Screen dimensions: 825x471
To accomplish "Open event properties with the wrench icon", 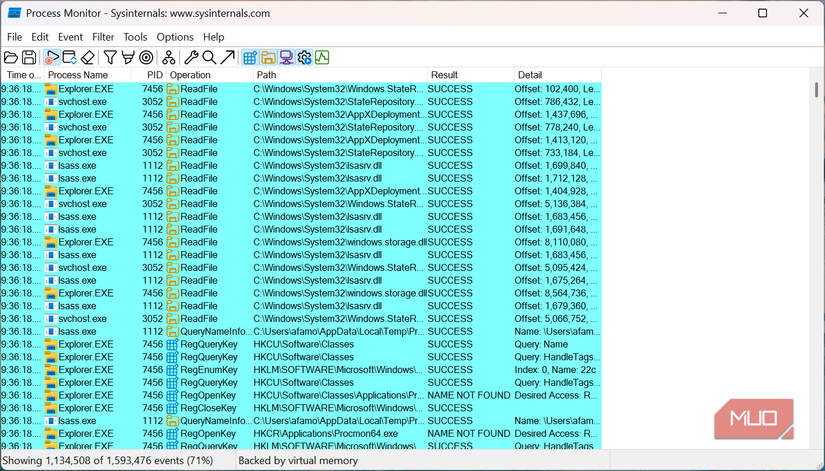I will [x=190, y=57].
